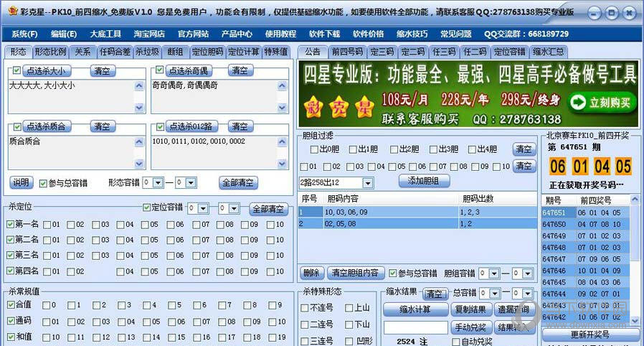Expand first 形态容错 dropdown
The height and width of the screenshot is (346, 644).
158,182
